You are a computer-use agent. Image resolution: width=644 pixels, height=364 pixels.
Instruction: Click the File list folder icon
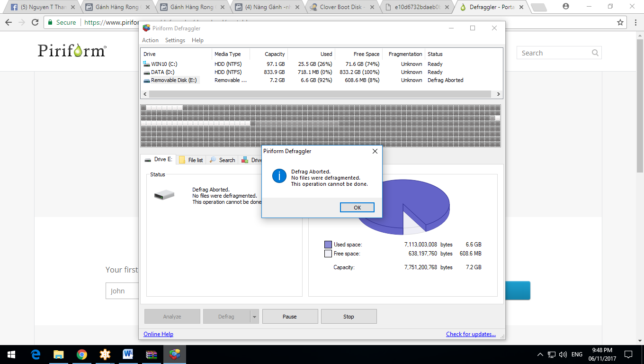click(182, 160)
